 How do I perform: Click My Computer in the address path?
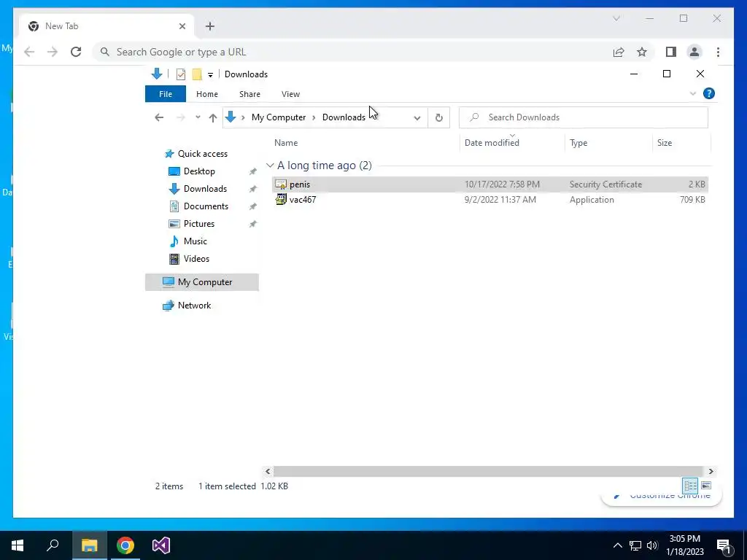(x=279, y=117)
